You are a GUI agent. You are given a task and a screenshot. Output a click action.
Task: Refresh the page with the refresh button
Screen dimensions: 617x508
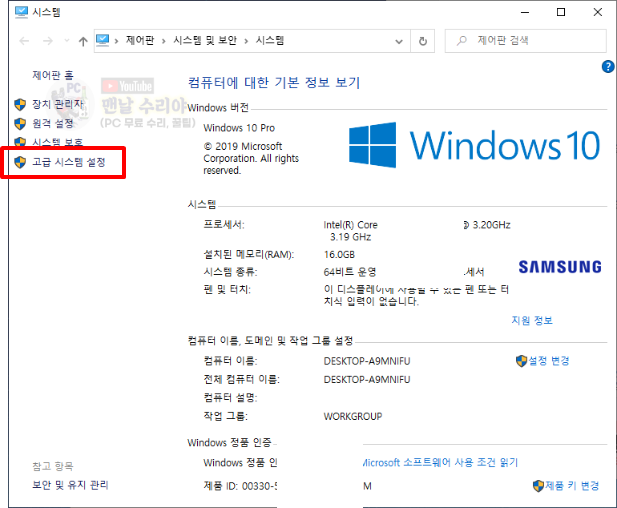tap(423, 41)
